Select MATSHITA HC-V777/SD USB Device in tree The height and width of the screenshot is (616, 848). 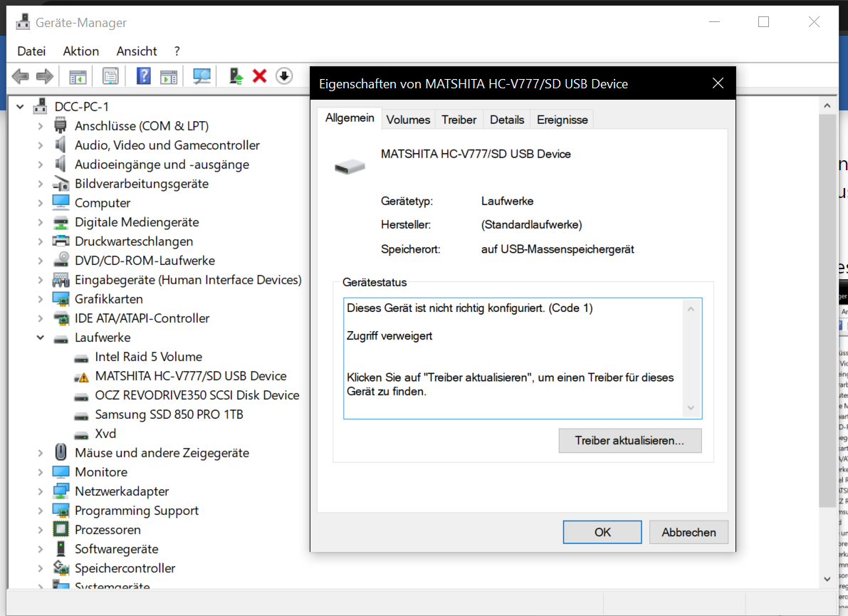191,376
